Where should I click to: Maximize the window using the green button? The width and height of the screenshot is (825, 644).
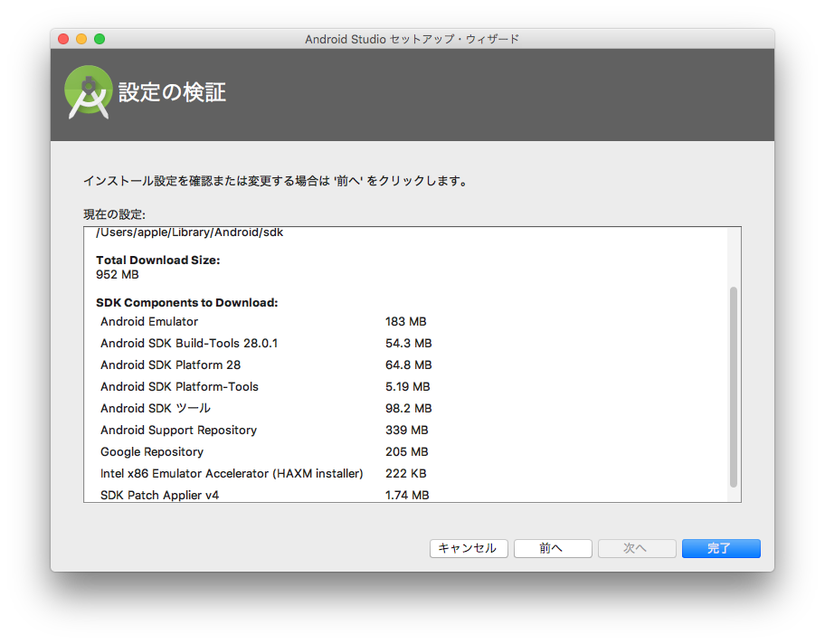[x=100, y=39]
